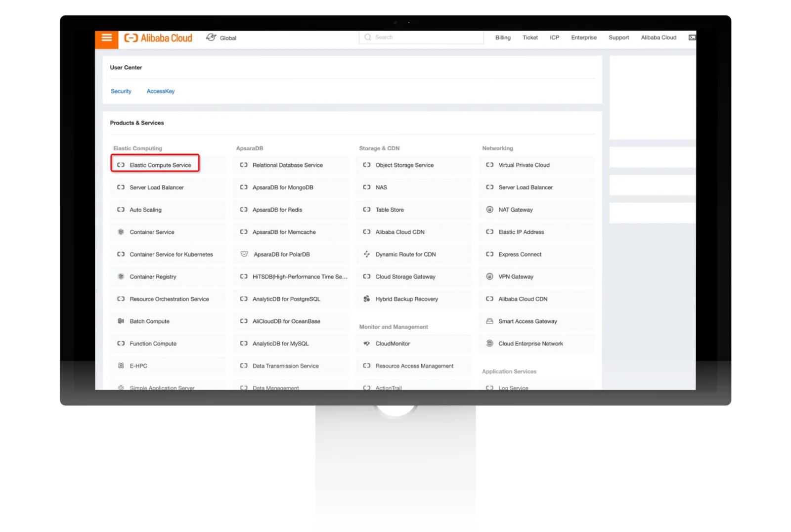
Task: Click the CloudMonitor icon
Action: [367, 343]
